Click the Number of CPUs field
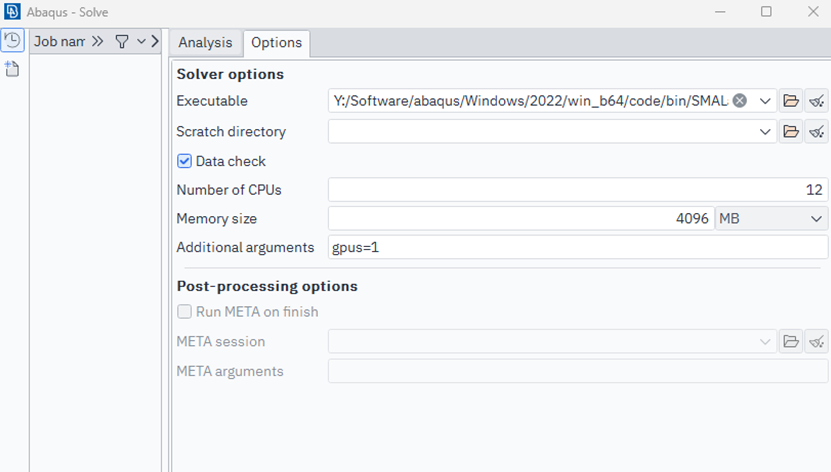The image size is (831, 472). pos(578,190)
